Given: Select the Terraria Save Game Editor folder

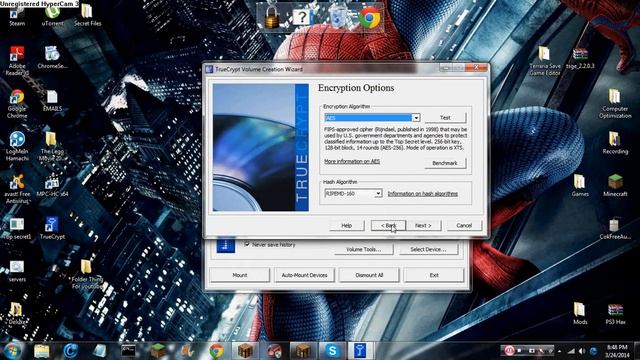Looking at the screenshot, I should click(544, 60).
